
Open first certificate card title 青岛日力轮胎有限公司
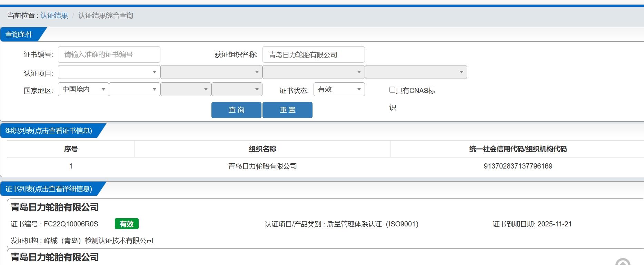[55, 207]
